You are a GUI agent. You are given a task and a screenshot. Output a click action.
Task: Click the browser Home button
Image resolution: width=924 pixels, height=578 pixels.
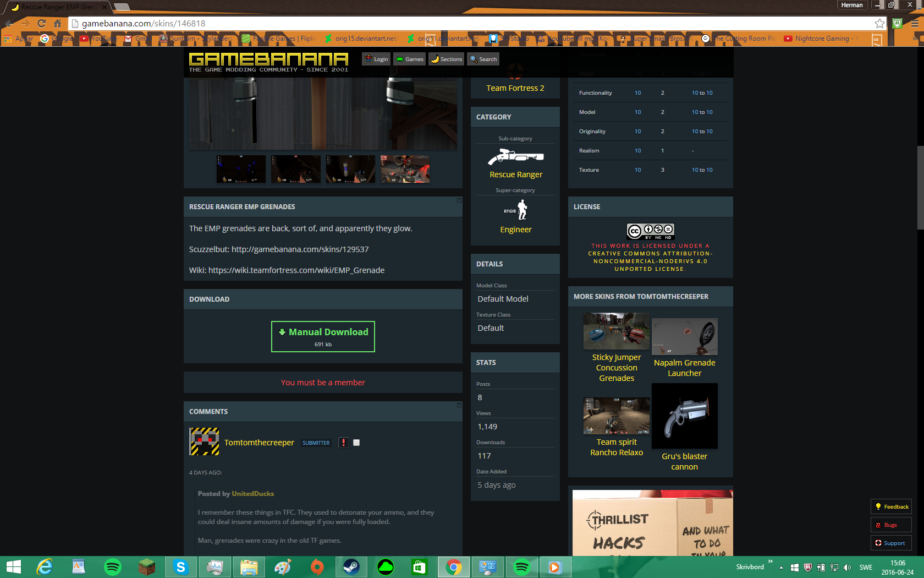click(57, 23)
